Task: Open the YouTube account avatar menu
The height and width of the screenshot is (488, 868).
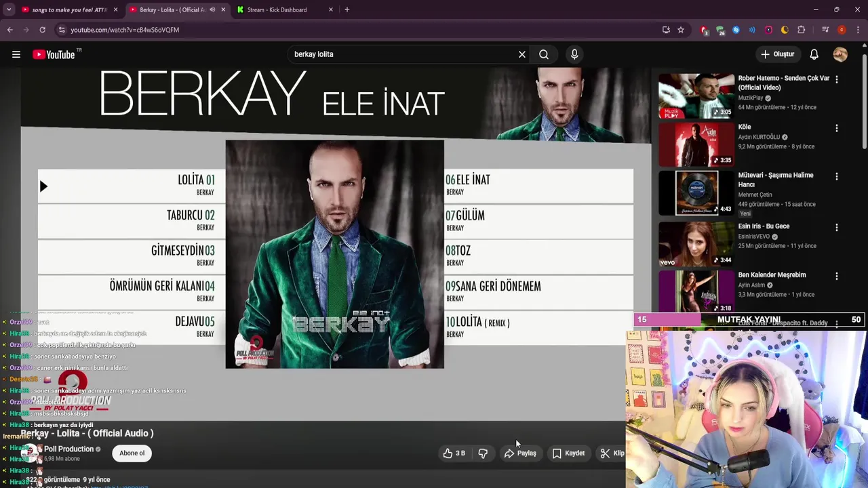Action: click(840, 54)
